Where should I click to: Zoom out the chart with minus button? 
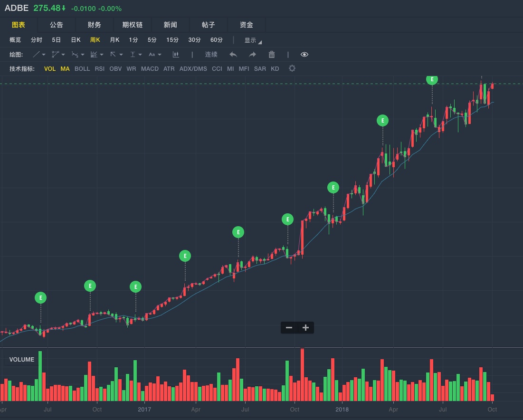pos(289,327)
